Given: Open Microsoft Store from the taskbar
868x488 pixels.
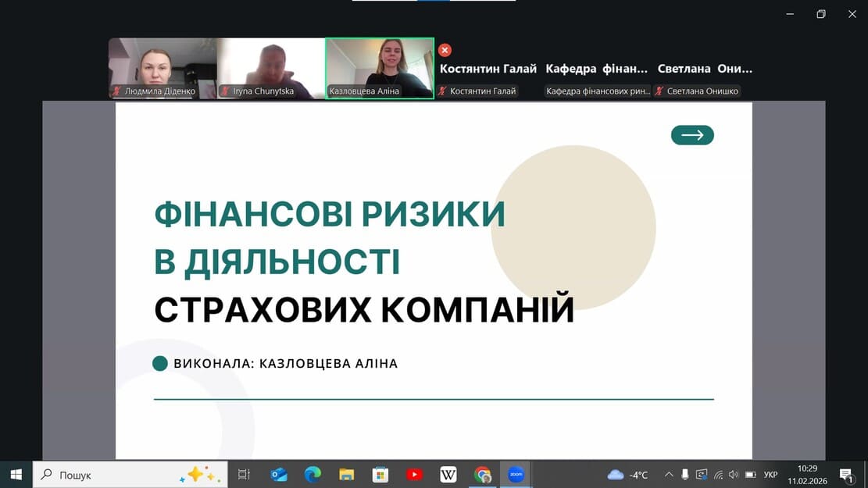Looking at the screenshot, I should [380, 474].
